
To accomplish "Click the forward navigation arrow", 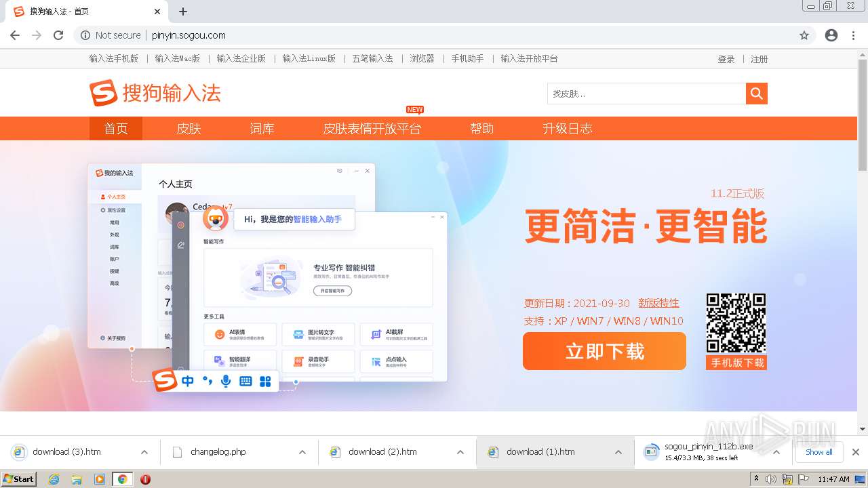I will 37,35.
